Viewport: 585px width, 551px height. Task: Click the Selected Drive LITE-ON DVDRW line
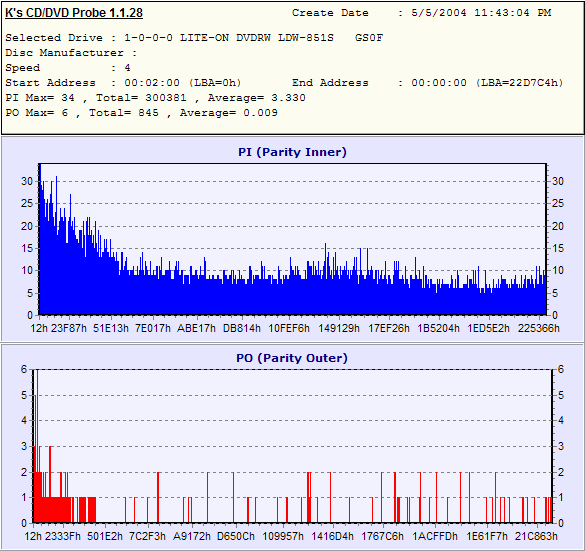point(194,38)
